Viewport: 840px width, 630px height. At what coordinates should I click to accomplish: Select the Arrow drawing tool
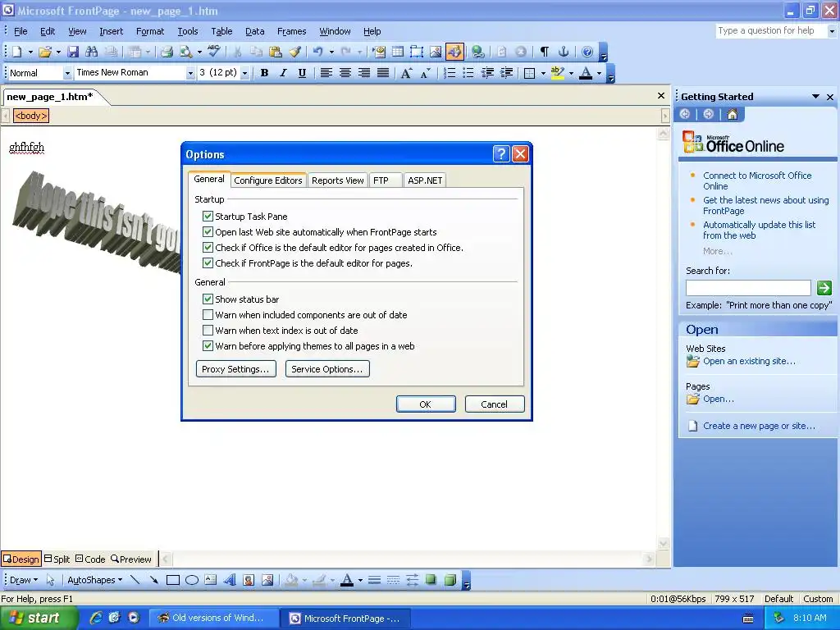click(153, 580)
